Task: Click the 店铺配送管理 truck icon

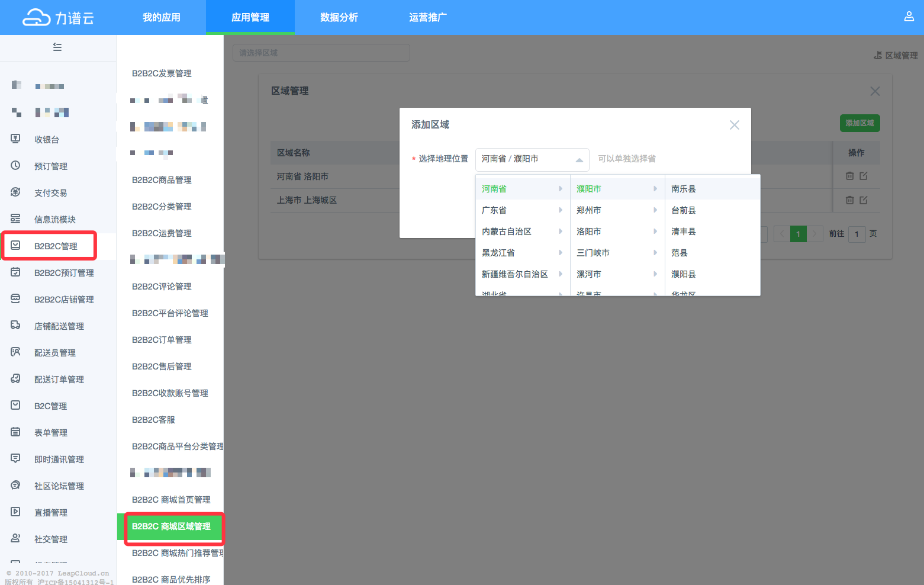Action: pos(16,325)
